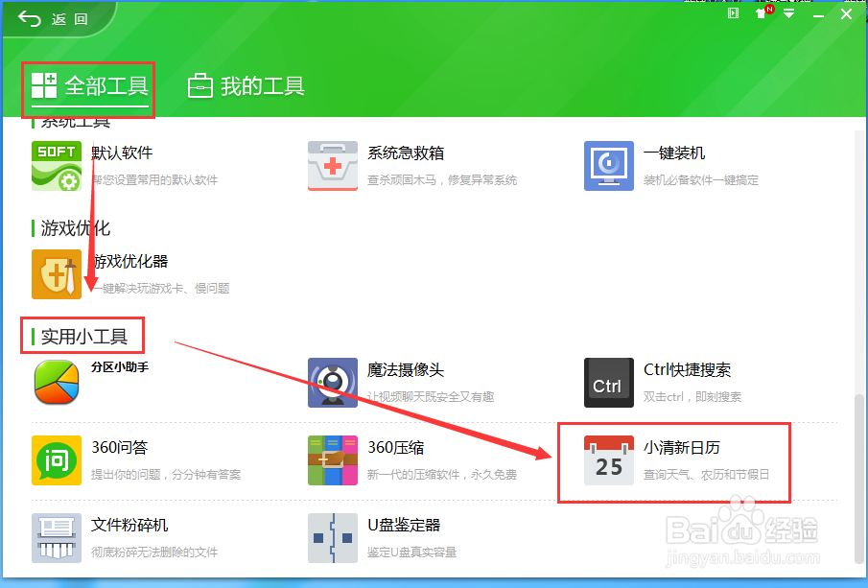Click description 鉴定U盘真实容量
868x588 pixels.
(x=411, y=552)
